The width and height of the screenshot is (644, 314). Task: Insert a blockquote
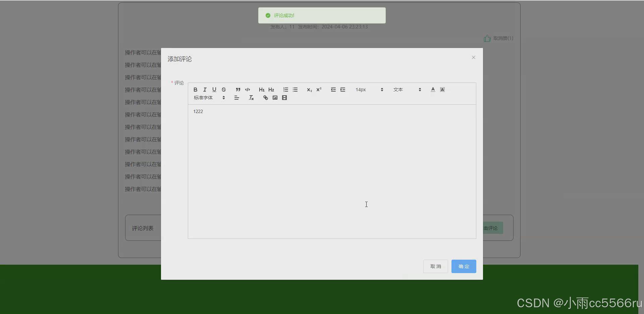(238, 90)
